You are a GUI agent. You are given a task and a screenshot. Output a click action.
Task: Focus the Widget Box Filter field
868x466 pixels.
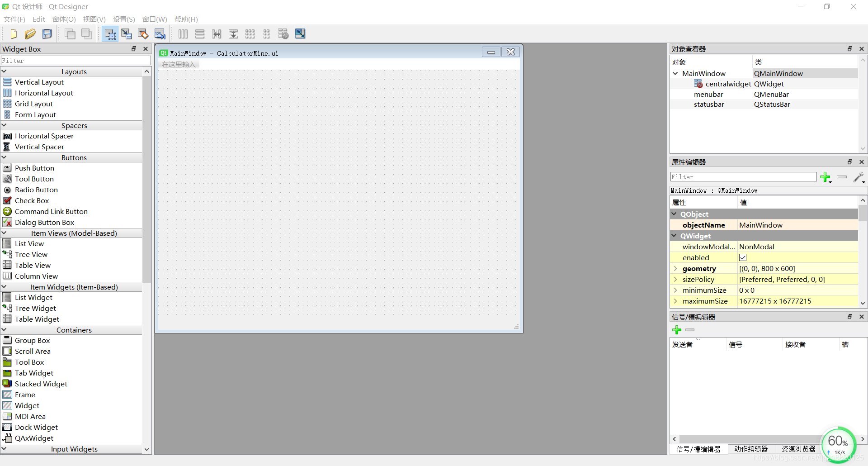click(x=75, y=60)
